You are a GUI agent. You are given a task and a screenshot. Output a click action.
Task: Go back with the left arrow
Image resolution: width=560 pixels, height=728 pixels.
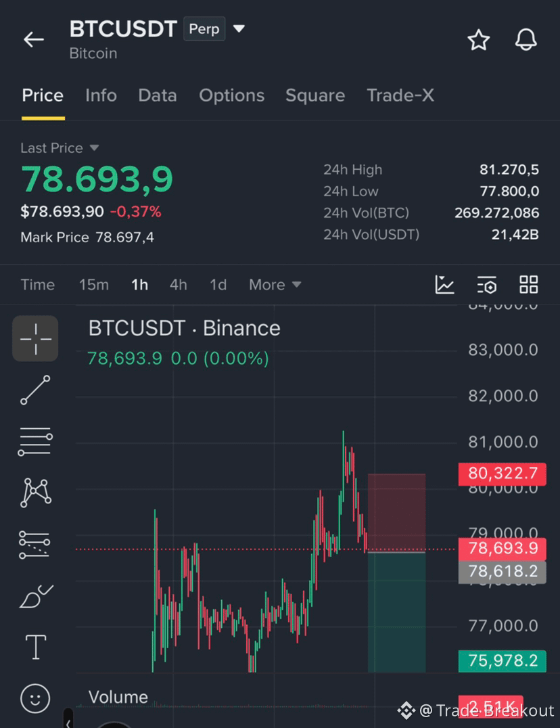tap(34, 39)
